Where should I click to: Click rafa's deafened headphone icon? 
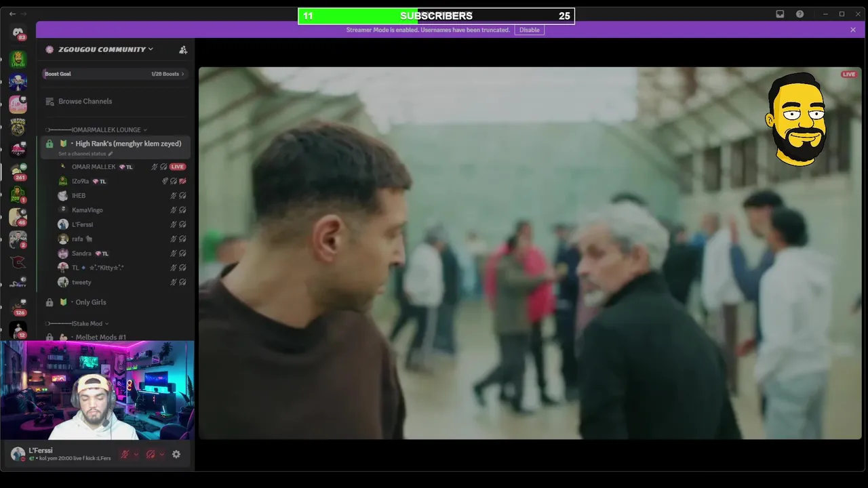182,239
